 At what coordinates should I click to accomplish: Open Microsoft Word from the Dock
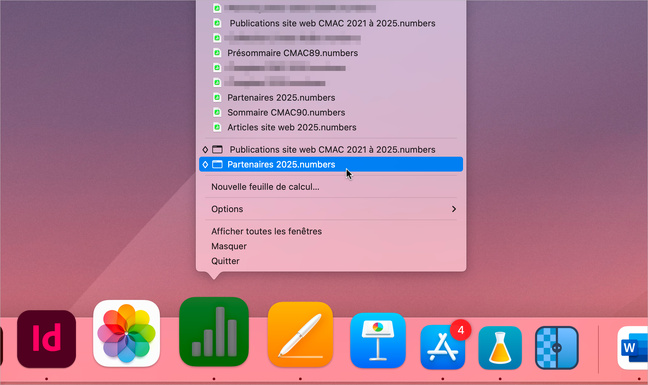click(633, 347)
